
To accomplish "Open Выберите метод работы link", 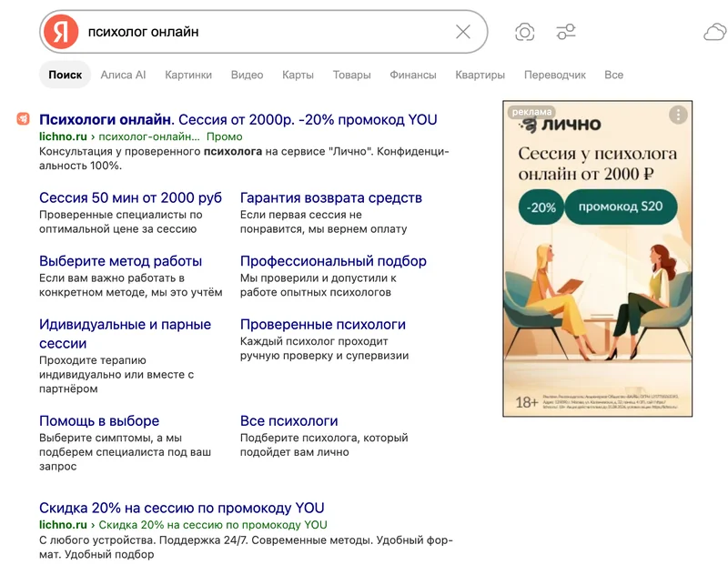I will pyautogui.click(x=120, y=261).
